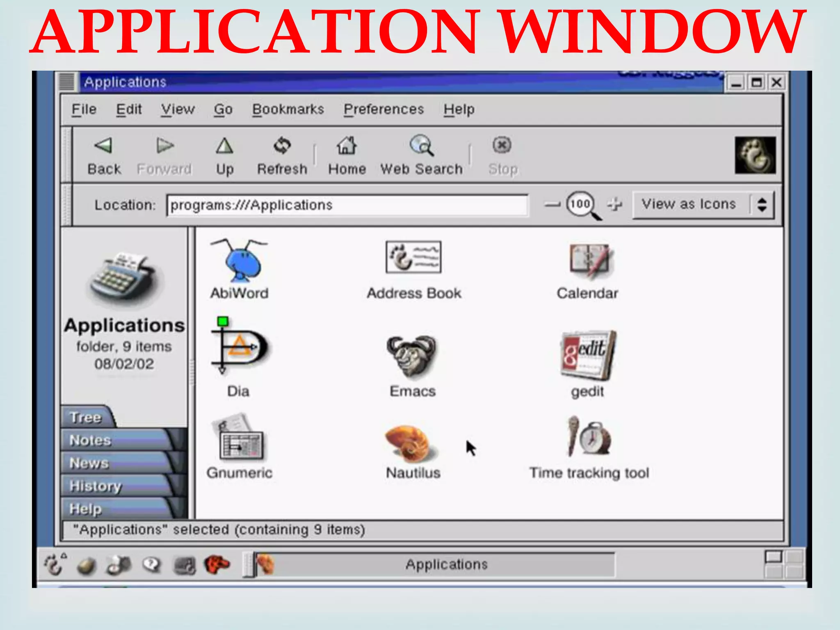Click the Location text field

347,205
